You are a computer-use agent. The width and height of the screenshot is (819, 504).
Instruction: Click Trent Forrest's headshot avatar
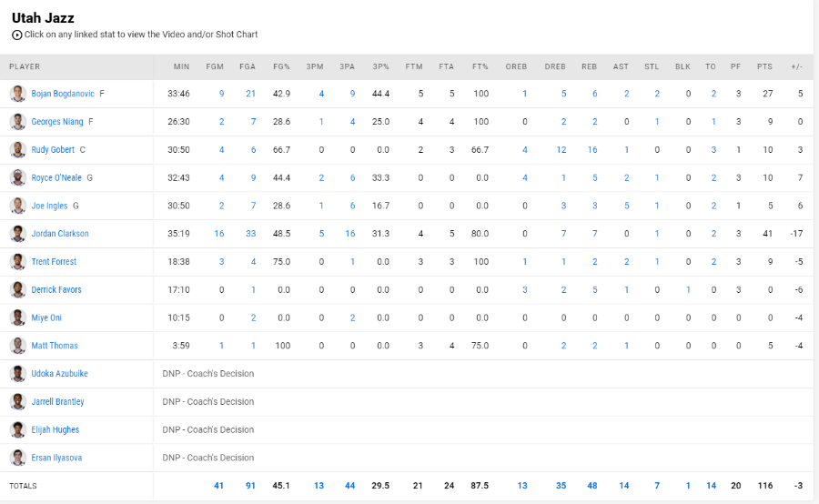click(x=18, y=262)
